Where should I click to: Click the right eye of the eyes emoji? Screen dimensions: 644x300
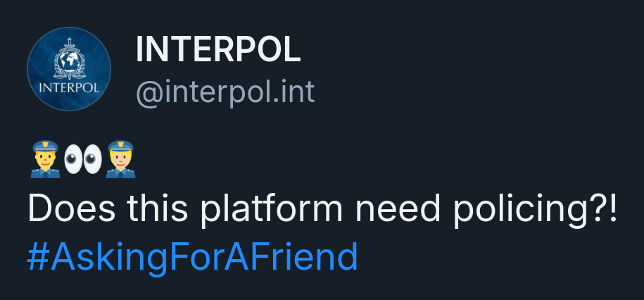(92, 160)
